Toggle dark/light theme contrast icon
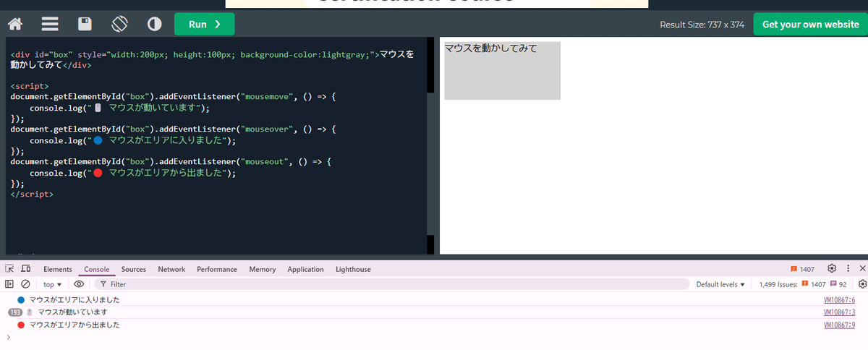Screen dimensions: 868x350 pyautogui.click(x=154, y=24)
